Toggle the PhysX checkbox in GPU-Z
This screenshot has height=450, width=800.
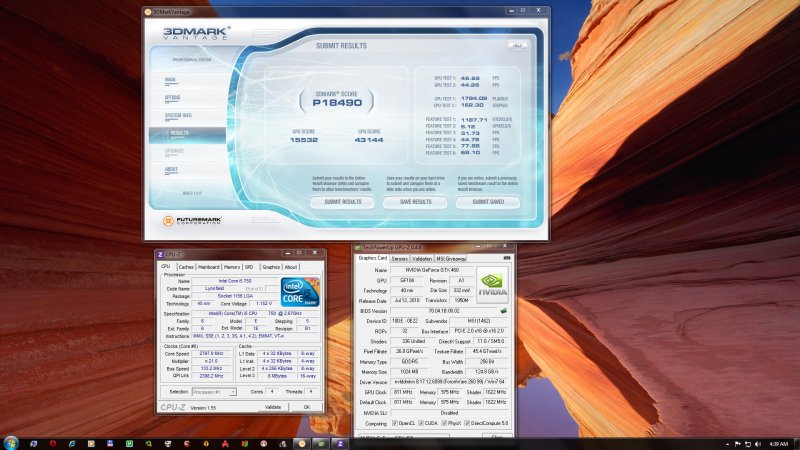[444, 423]
